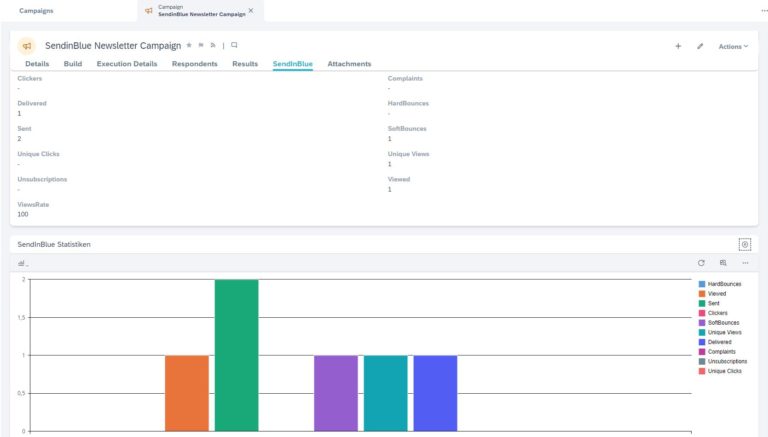Click the SendinBlue Statistiken panel title

[x=54, y=244]
